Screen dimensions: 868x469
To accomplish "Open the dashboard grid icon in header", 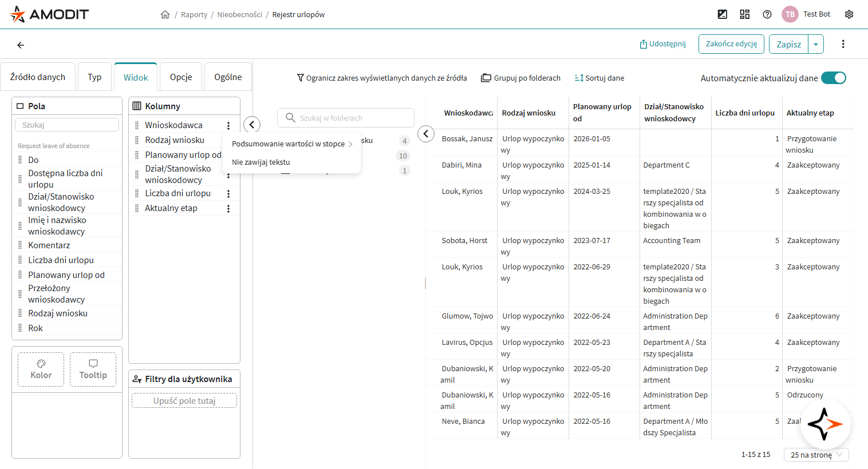I will click(x=745, y=14).
